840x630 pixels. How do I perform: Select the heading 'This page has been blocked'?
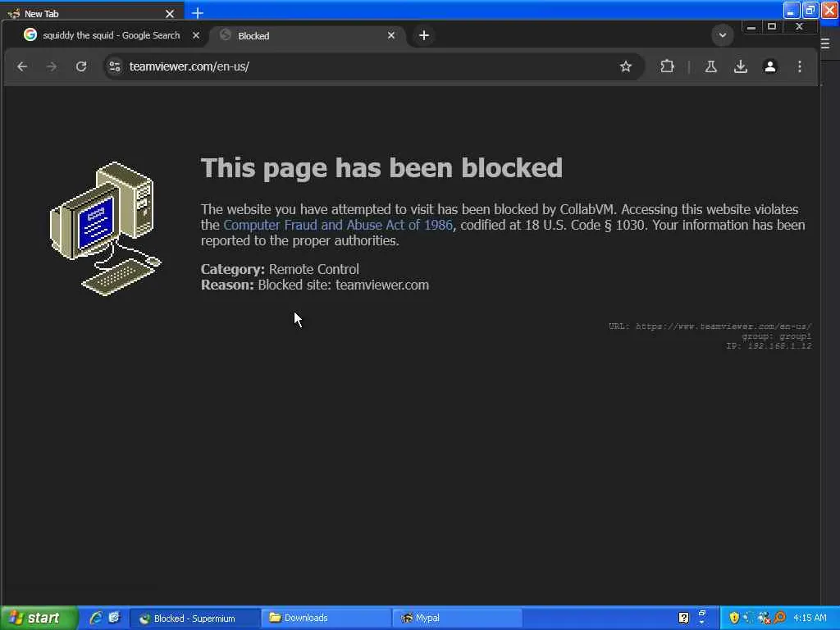click(381, 167)
